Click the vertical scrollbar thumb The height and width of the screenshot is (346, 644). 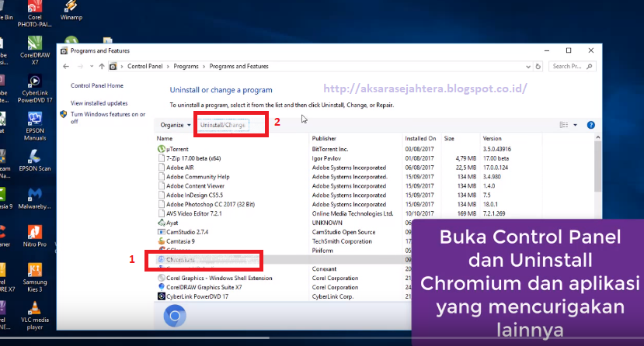click(x=597, y=166)
